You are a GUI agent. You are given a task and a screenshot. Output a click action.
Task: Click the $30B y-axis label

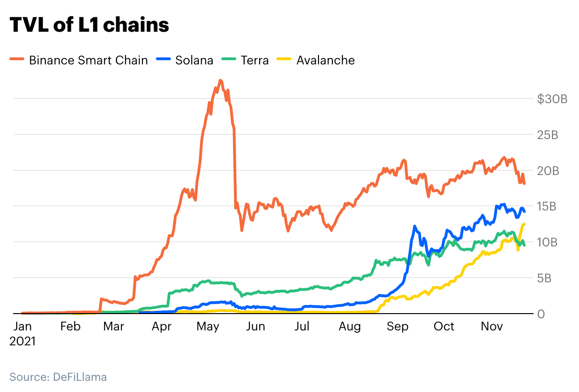(551, 99)
